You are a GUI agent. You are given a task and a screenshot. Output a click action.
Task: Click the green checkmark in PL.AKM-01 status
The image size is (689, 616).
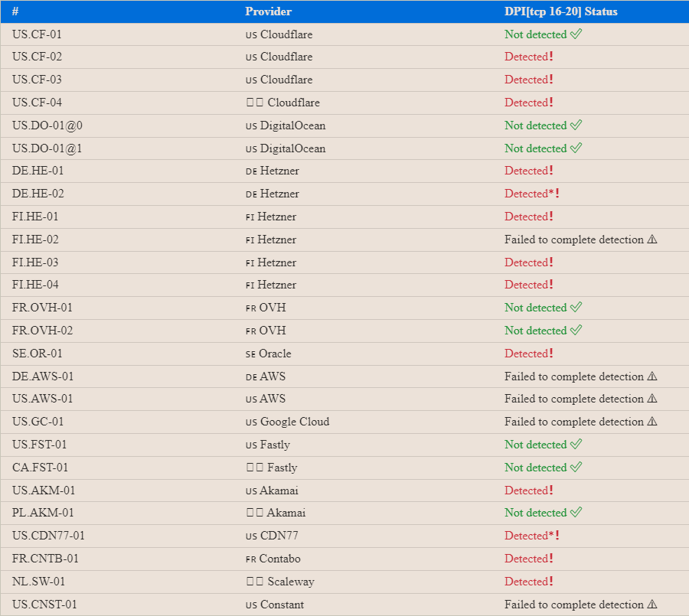[576, 512]
